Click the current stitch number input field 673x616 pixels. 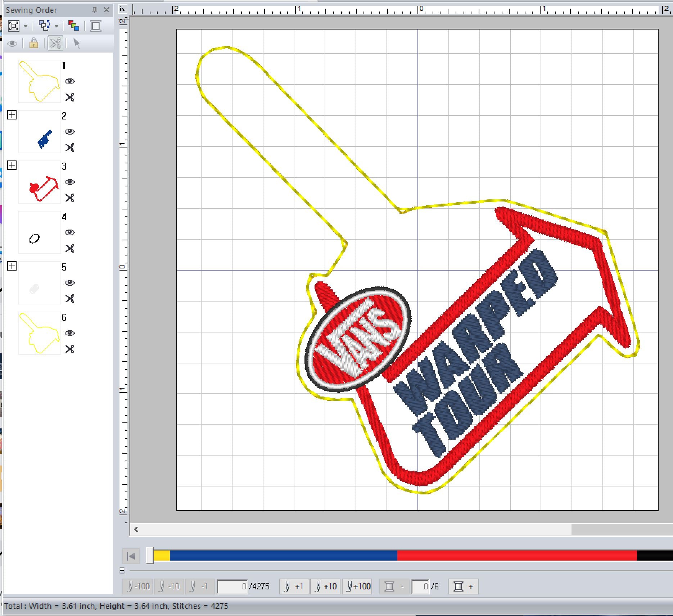(x=232, y=586)
